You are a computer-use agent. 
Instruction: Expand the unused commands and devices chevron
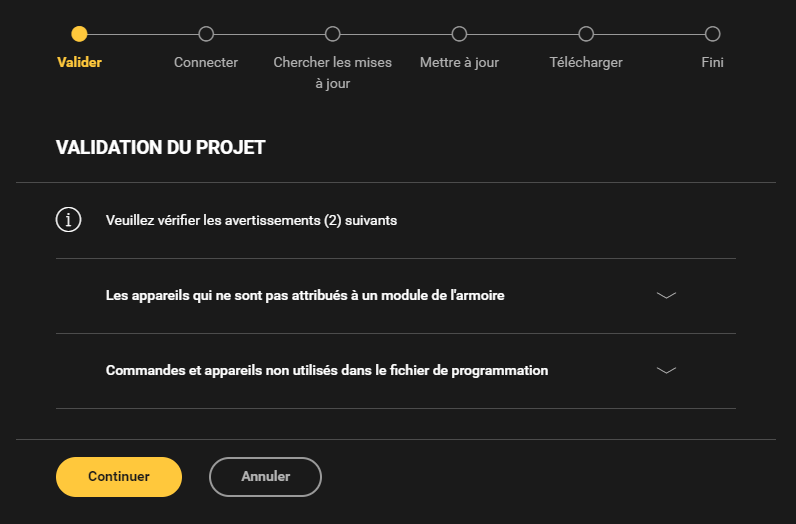pyautogui.click(x=666, y=370)
